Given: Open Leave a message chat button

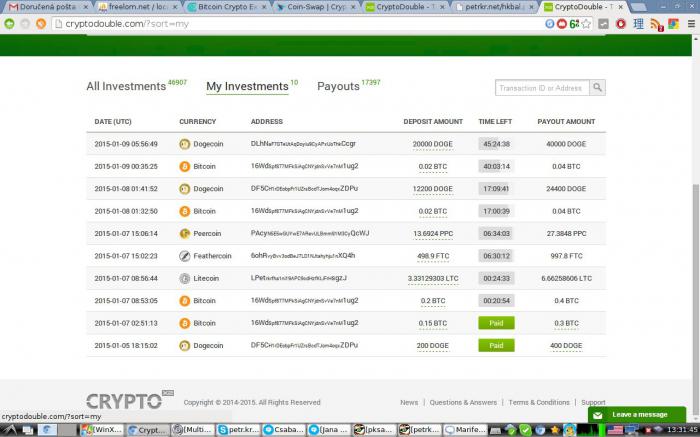Looking at the screenshot, I should (637, 415).
